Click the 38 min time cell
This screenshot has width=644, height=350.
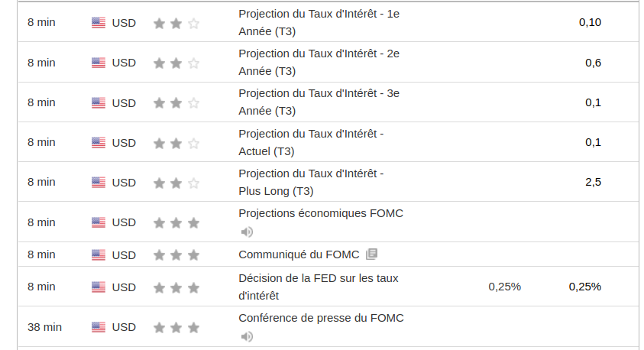point(44,327)
